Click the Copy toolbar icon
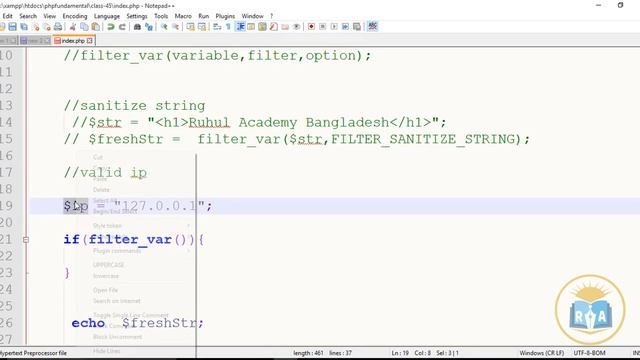Image resolution: width=640 pixels, height=360 pixels. pos(84,27)
